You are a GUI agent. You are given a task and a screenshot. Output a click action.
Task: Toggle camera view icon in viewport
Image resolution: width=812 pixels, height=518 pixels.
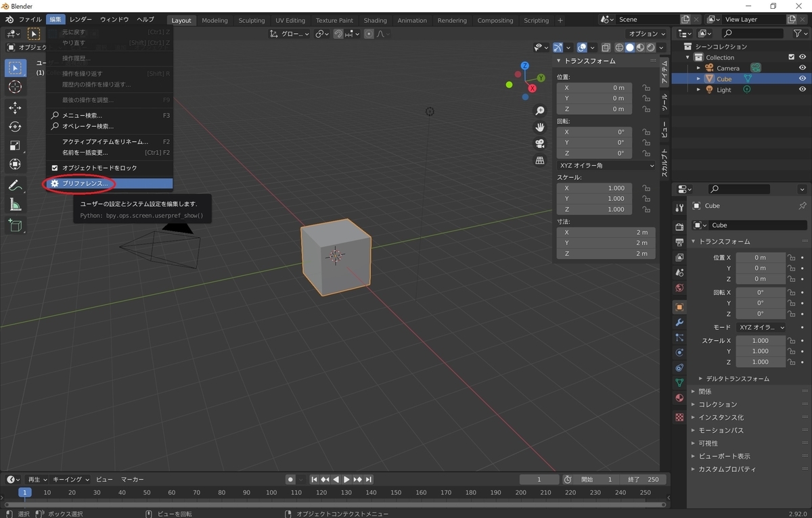point(540,143)
